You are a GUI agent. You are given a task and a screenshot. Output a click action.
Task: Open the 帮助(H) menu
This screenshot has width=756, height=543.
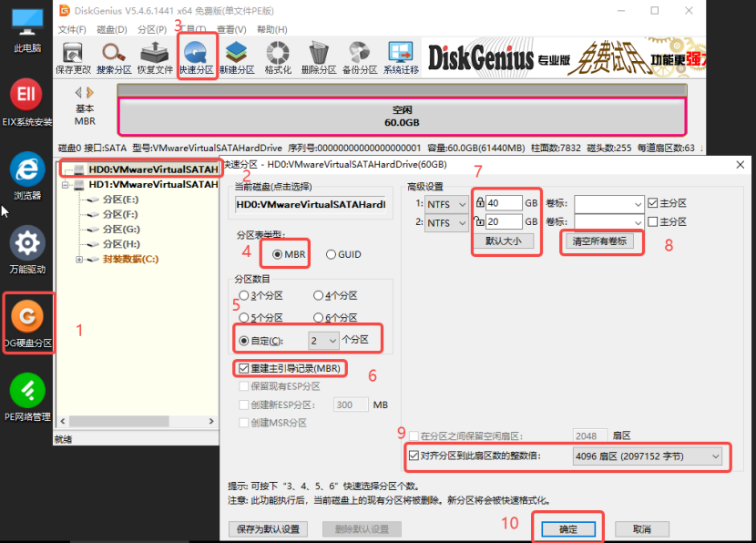(272, 29)
